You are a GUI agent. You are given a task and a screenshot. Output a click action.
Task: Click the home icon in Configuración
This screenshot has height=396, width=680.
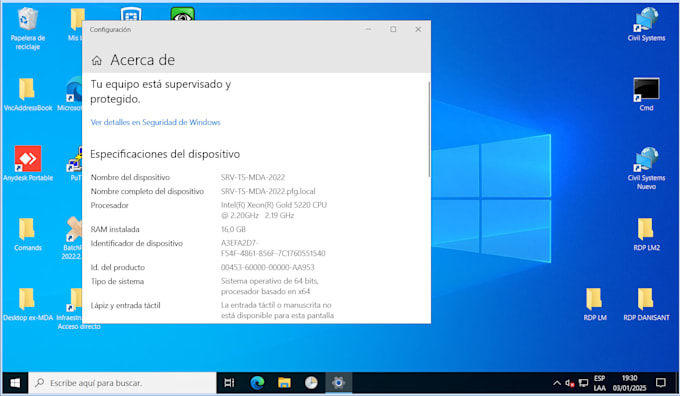pyautogui.click(x=97, y=60)
